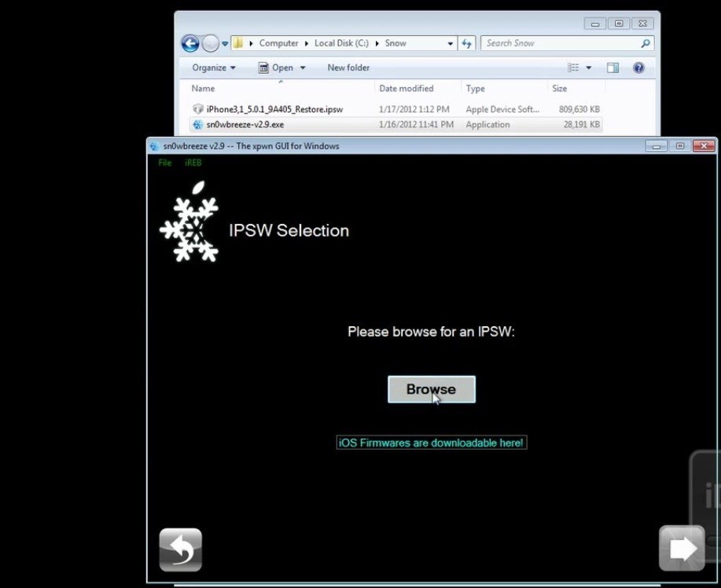Go back in the Explorer window
The image size is (721, 588).
(x=190, y=44)
